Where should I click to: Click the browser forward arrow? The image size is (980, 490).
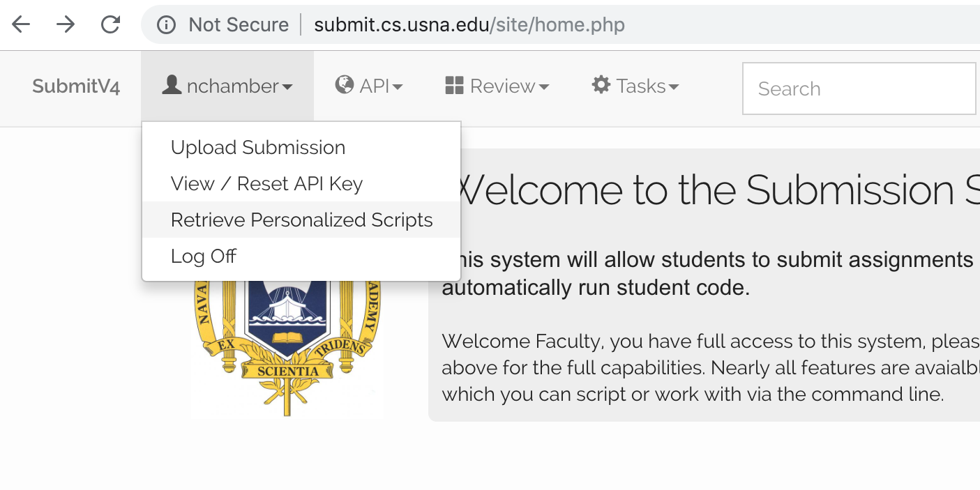[66, 25]
